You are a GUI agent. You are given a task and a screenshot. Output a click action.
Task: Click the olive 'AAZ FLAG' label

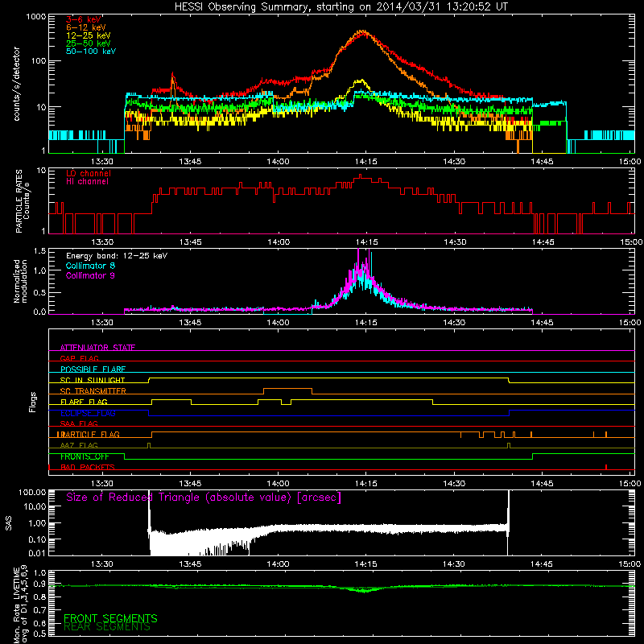[x=79, y=445]
